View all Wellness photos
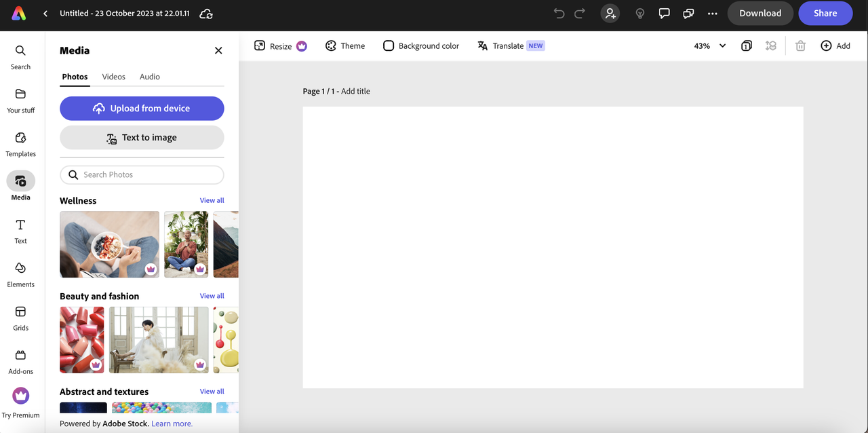Screen dimensions: 868x433 pyautogui.click(x=212, y=200)
